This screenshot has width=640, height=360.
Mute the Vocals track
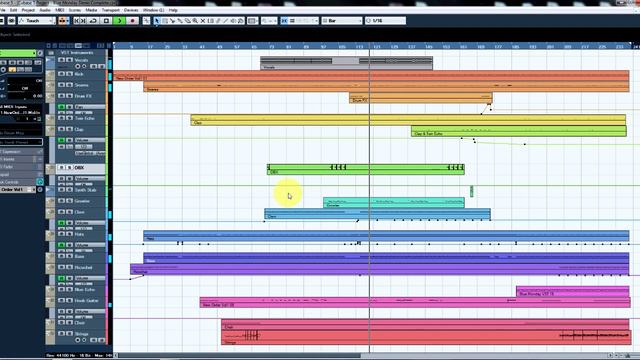(62, 60)
